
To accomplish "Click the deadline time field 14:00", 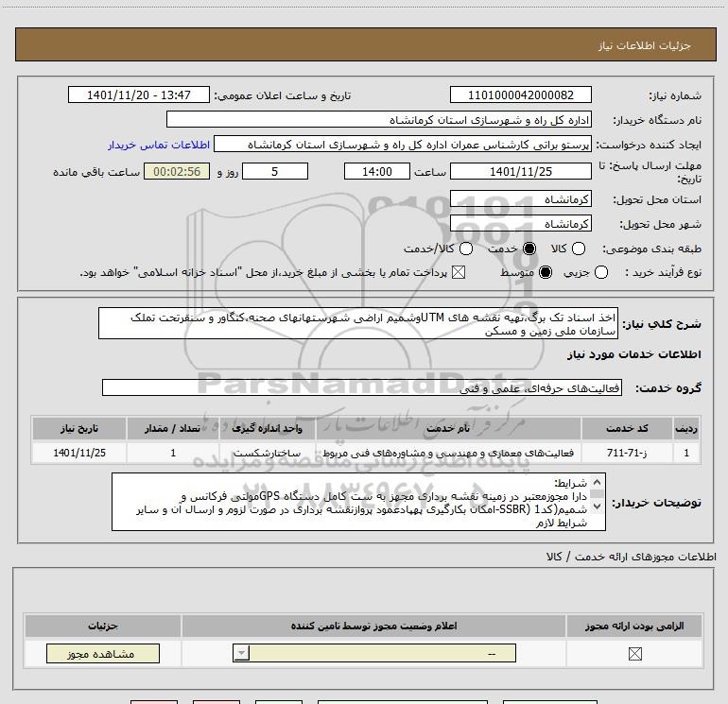I will point(377,172).
